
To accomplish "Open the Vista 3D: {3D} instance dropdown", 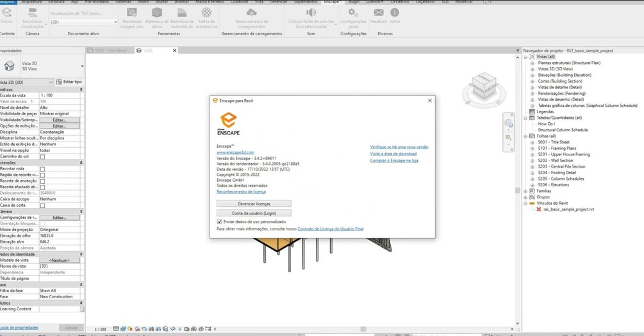I will pyautogui.click(x=27, y=82).
